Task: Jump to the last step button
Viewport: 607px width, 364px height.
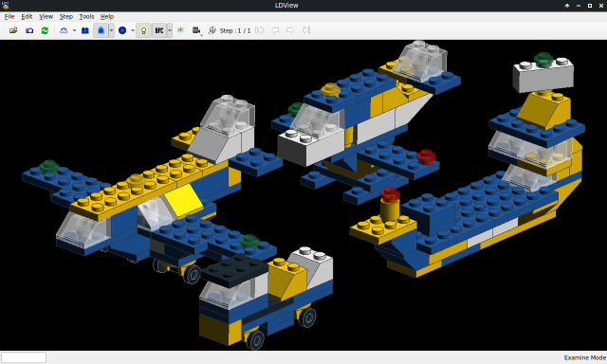Action: coord(306,30)
